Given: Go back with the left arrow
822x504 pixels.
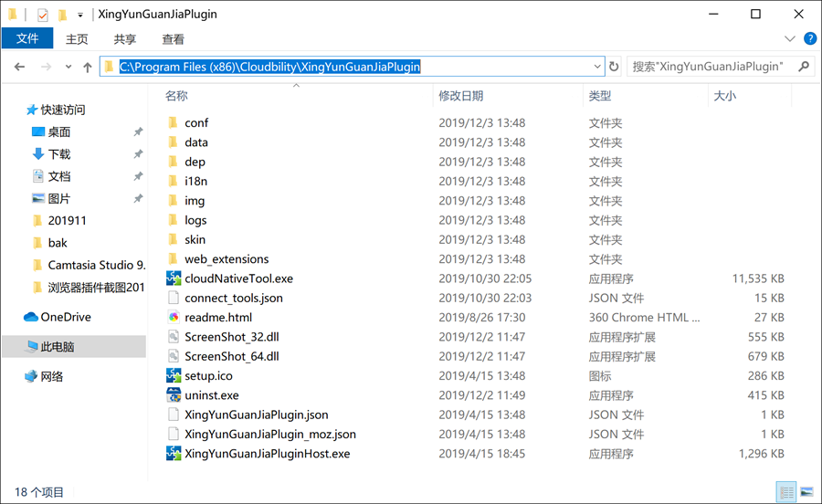Looking at the screenshot, I should click(x=19, y=67).
